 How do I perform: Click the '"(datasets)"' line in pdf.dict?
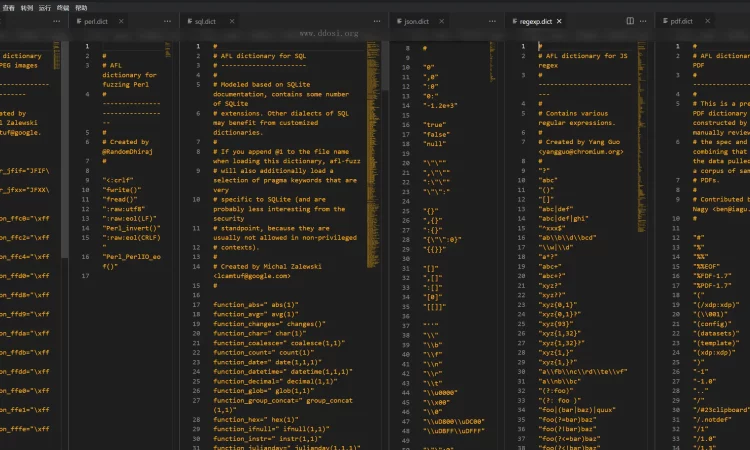(x=716, y=333)
